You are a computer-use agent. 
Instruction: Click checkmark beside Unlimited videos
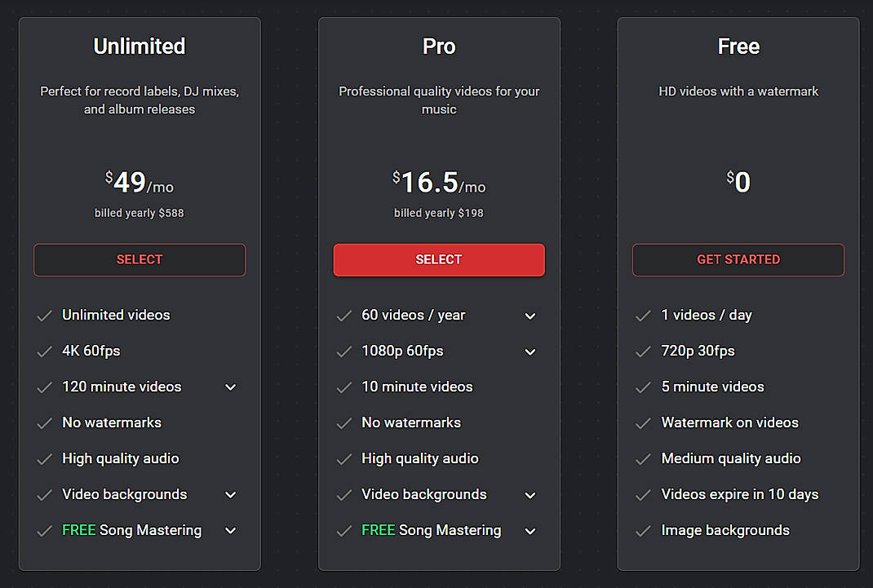pos(45,316)
